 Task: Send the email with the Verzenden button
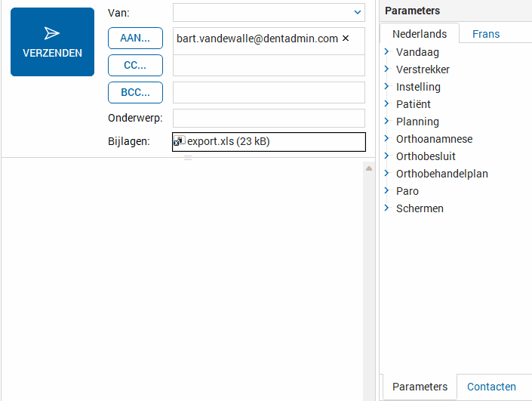tap(52, 42)
